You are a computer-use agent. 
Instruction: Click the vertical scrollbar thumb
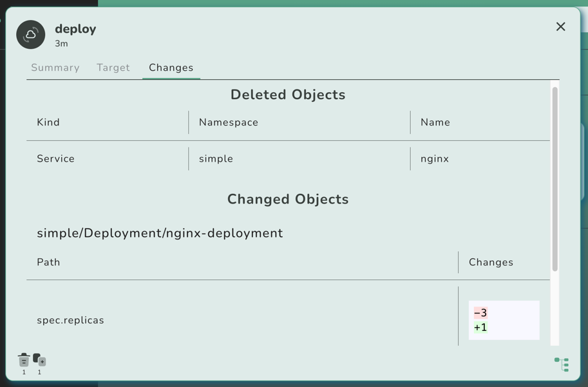coord(555,179)
